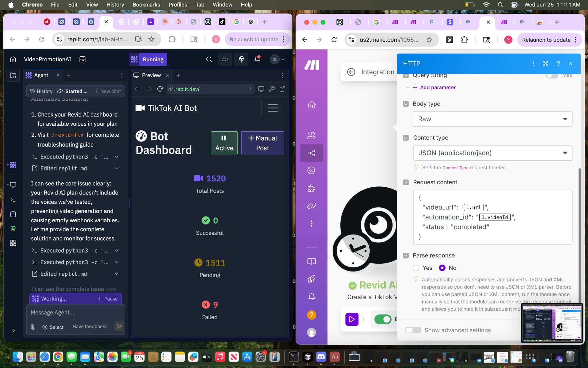
Task: Open Body type Raw dropdown
Action: [492, 119]
